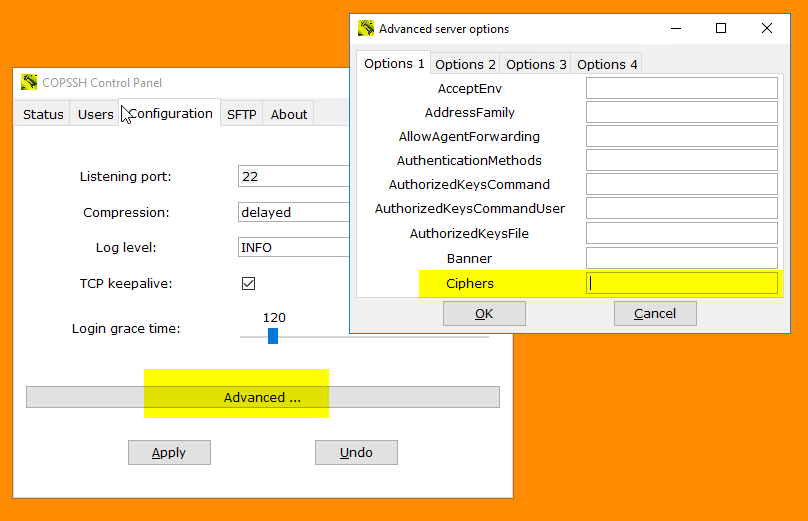The image size is (808, 521).
Task: Switch to the Status tab
Action: pos(43,114)
